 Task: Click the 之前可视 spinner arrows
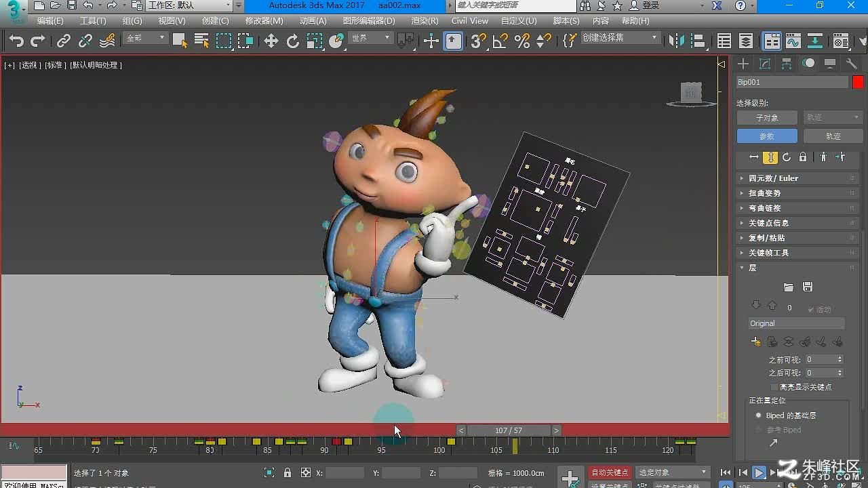(x=840, y=360)
